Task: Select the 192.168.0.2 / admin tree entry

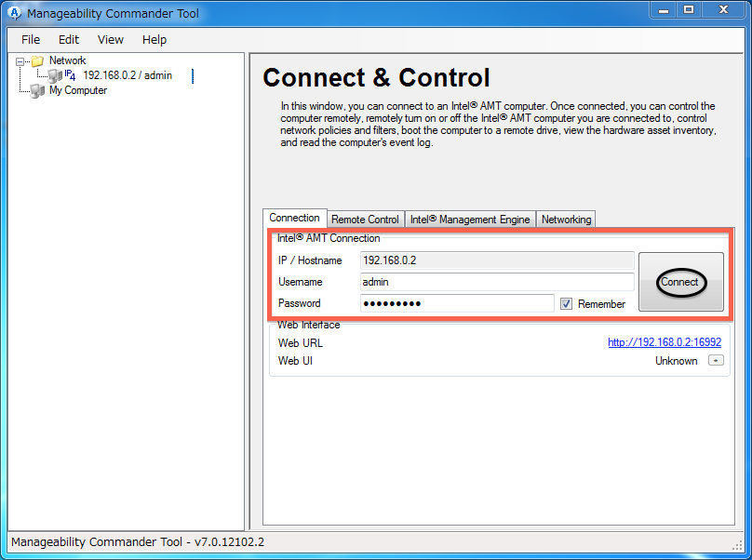Action: click(x=128, y=75)
